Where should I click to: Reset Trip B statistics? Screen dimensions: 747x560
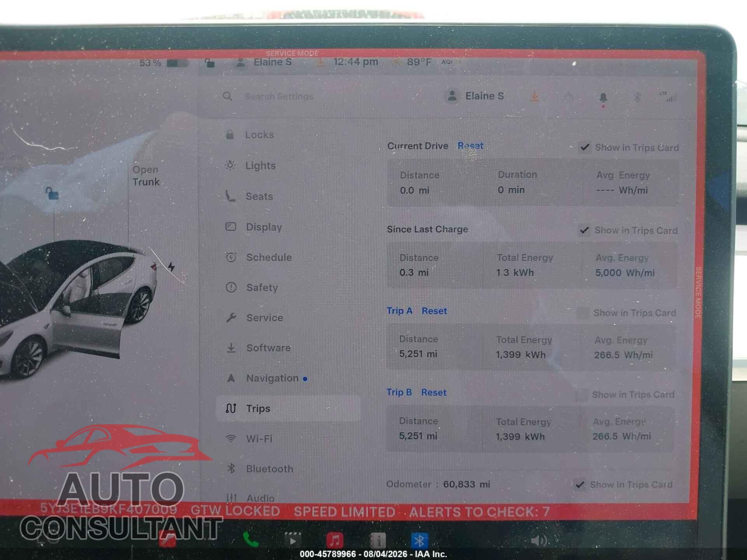point(434,392)
